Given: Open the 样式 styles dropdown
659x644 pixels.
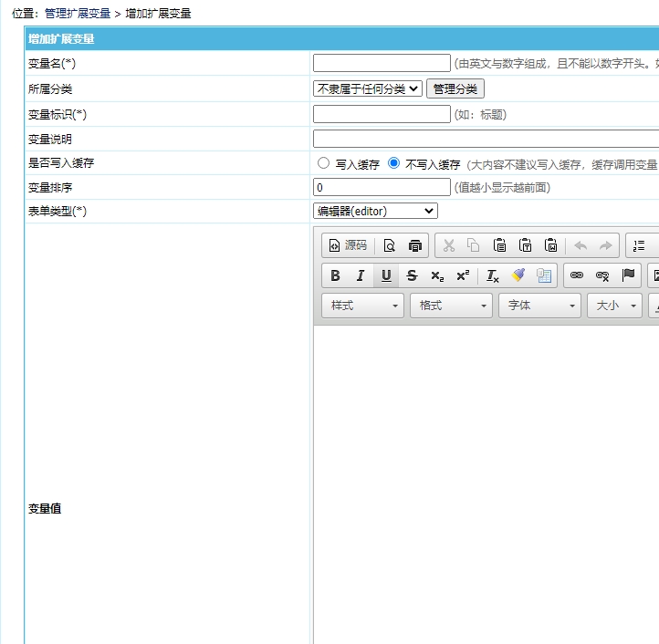Looking at the screenshot, I should [x=363, y=306].
